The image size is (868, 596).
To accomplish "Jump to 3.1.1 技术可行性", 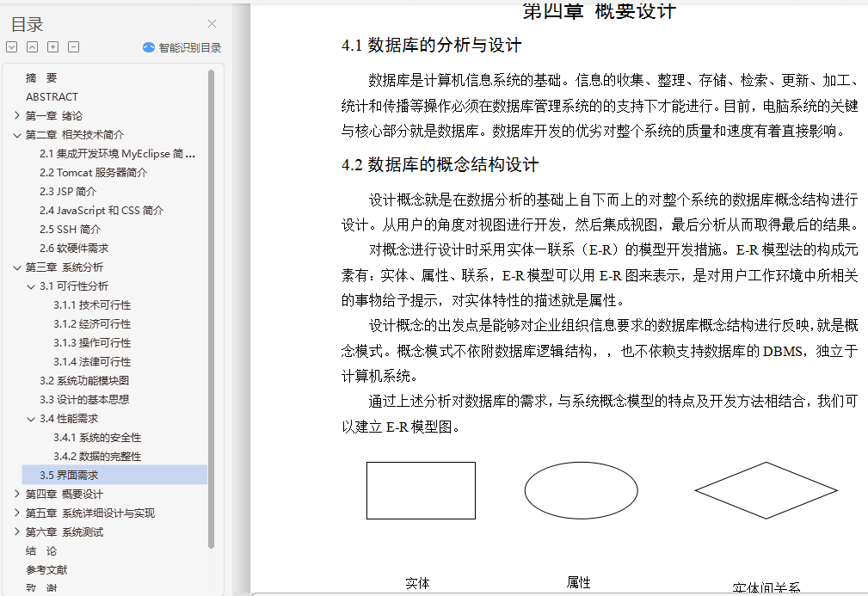I will click(x=92, y=305).
